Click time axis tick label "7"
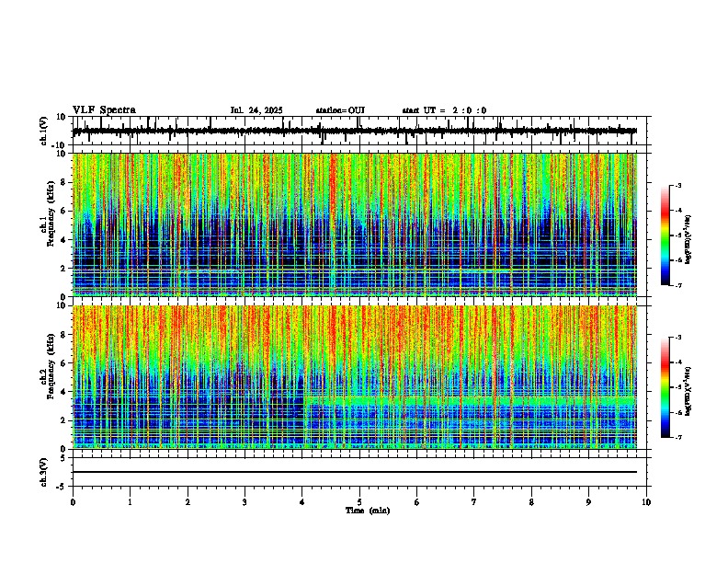 [x=474, y=502]
